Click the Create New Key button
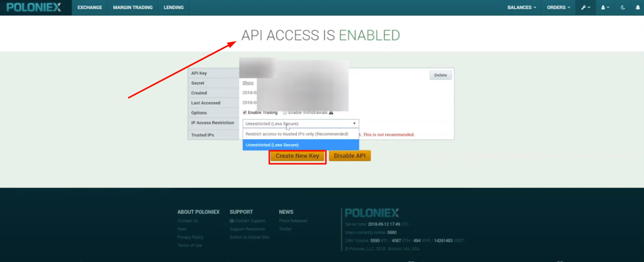The image size is (644, 262). [x=297, y=156]
